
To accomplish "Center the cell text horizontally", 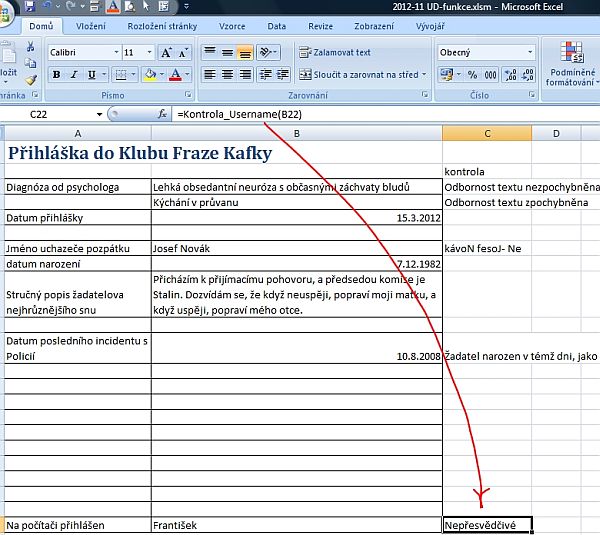I will point(227,74).
